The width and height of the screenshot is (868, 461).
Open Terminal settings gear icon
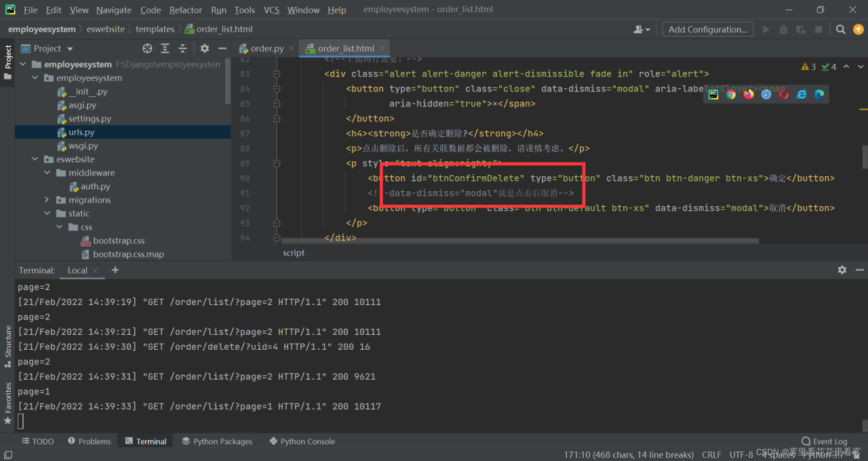842,270
